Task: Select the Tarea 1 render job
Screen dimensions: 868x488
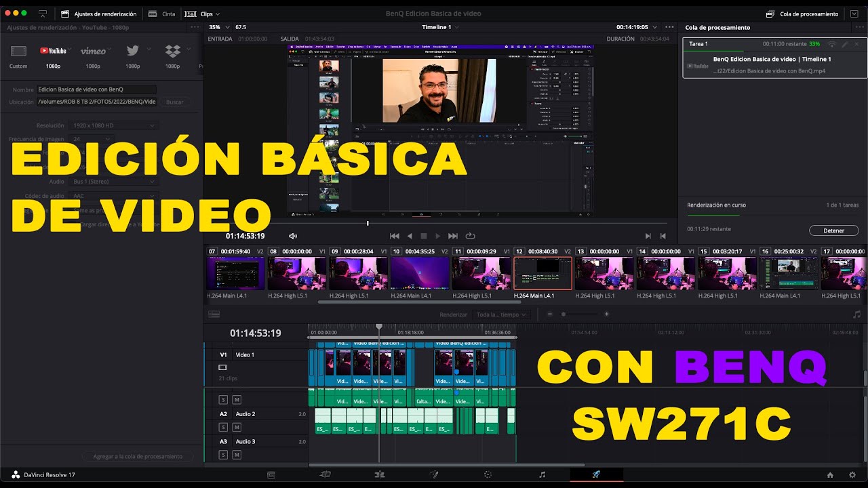Action: [x=774, y=58]
